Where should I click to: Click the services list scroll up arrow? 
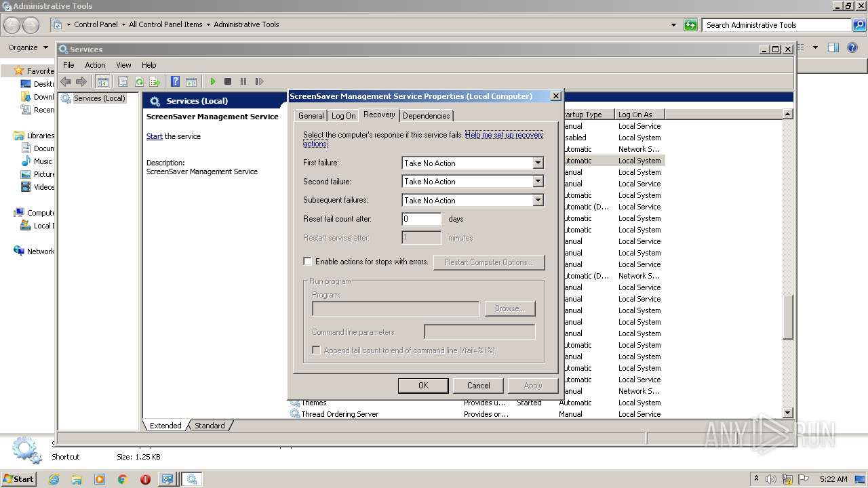point(787,114)
